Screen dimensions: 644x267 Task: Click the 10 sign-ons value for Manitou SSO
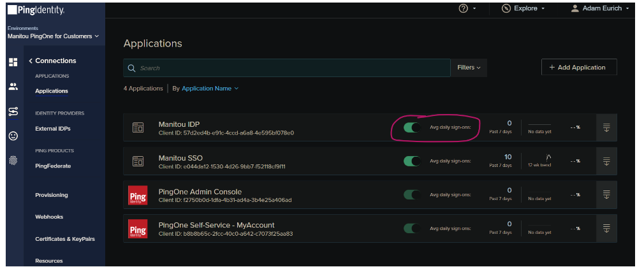pos(508,157)
